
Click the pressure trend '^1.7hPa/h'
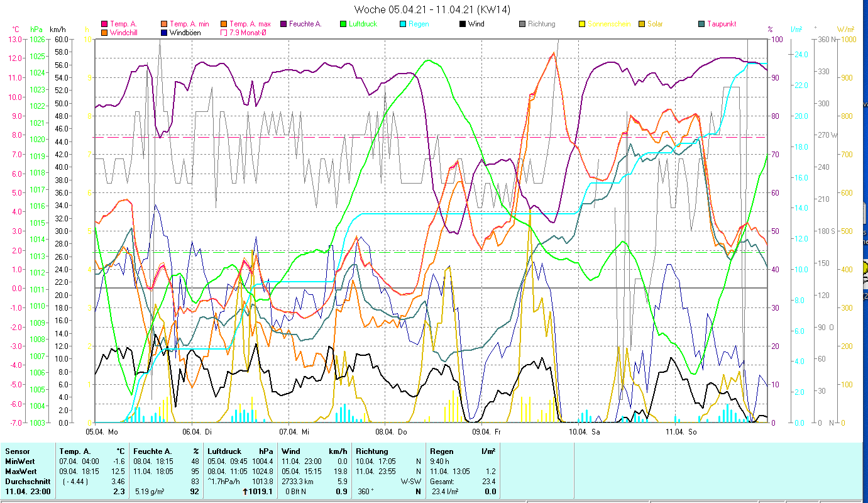(x=224, y=482)
